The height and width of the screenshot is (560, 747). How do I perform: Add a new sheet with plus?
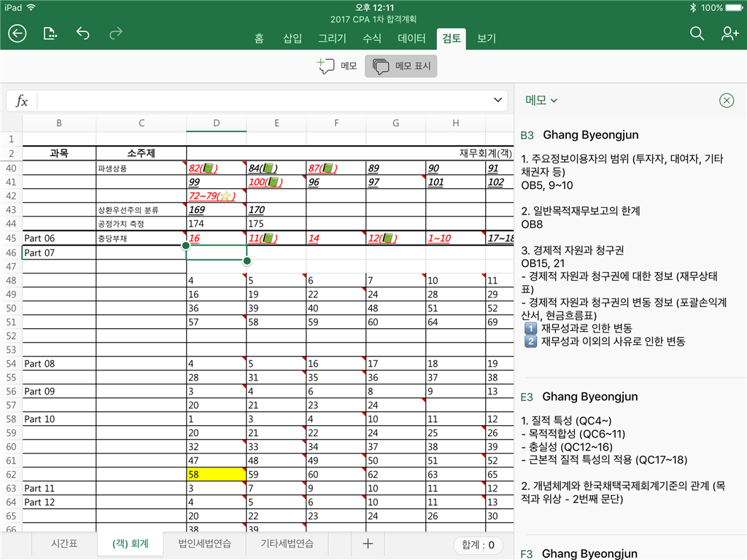click(x=368, y=544)
